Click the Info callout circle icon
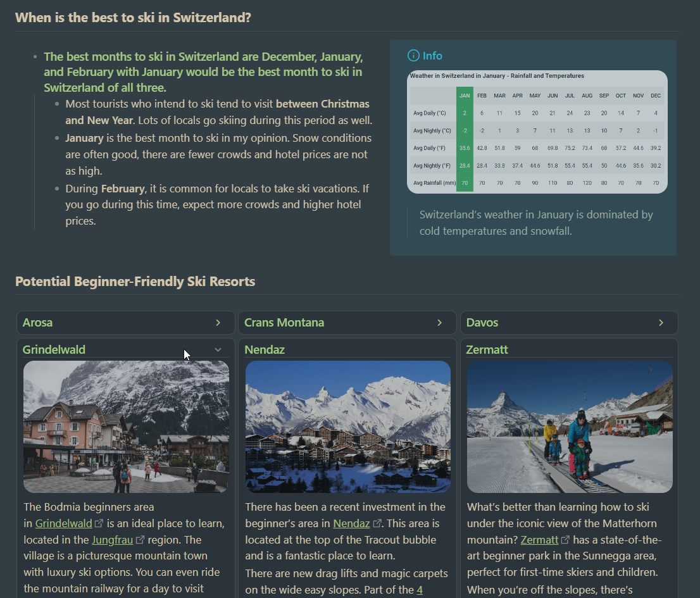This screenshot has height=598, width=700. [413, 56]
